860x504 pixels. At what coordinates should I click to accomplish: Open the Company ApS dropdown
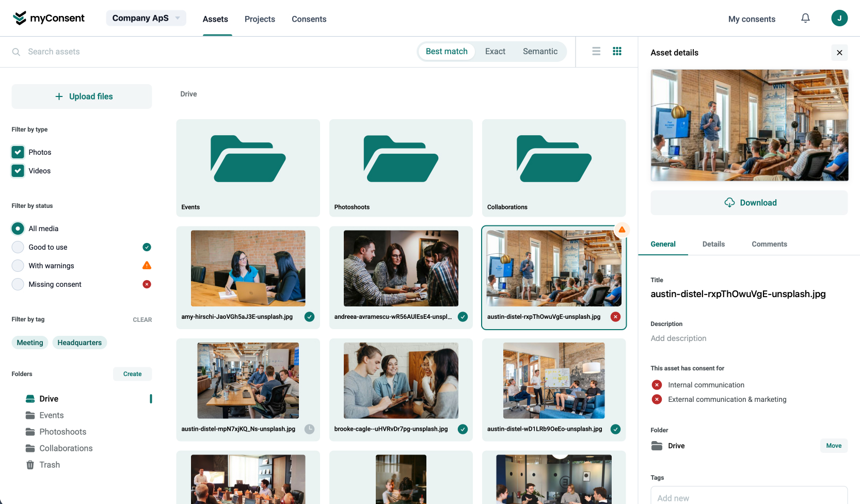click(x=146, y=18)
